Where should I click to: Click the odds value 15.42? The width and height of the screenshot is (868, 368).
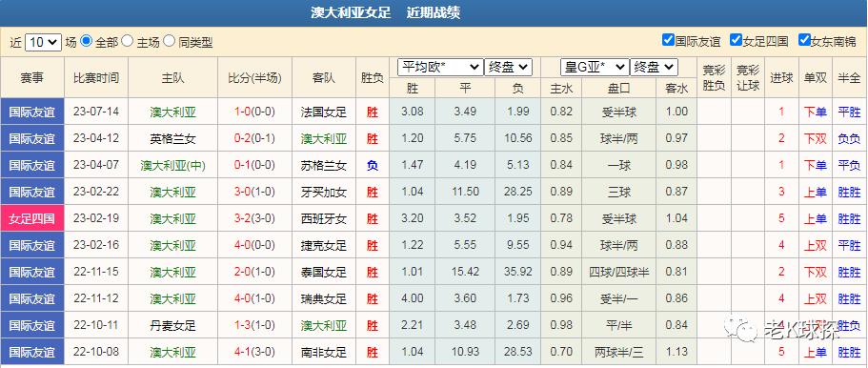(x=465, y=272)
